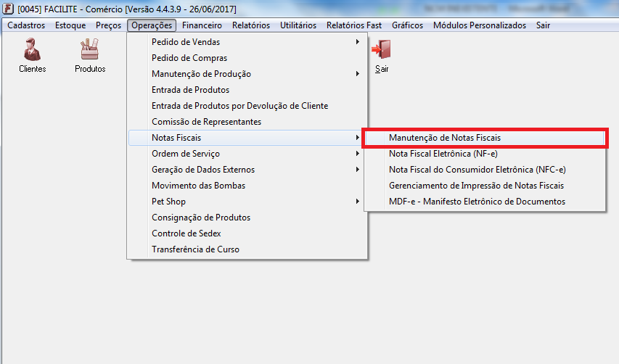This screenshot has width=619, height=364.
Task: Click the Sair item in the menu bar
Action: click(543, 25)
